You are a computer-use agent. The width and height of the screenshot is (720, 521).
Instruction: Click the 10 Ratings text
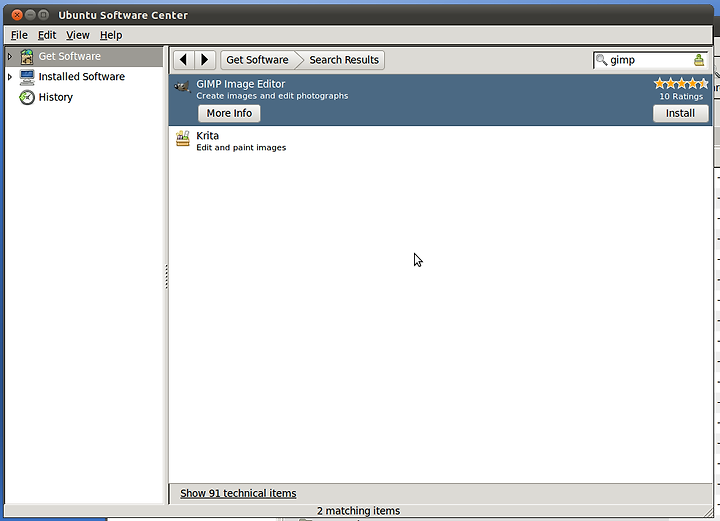point(681,96)
